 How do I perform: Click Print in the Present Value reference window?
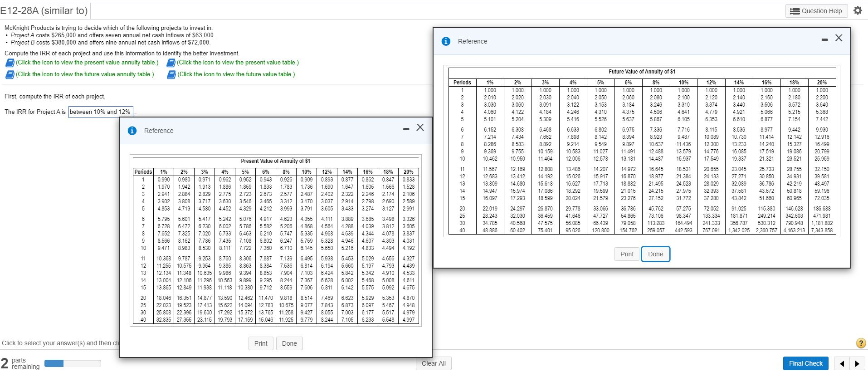pyautogui.click(x=261, y=343)
